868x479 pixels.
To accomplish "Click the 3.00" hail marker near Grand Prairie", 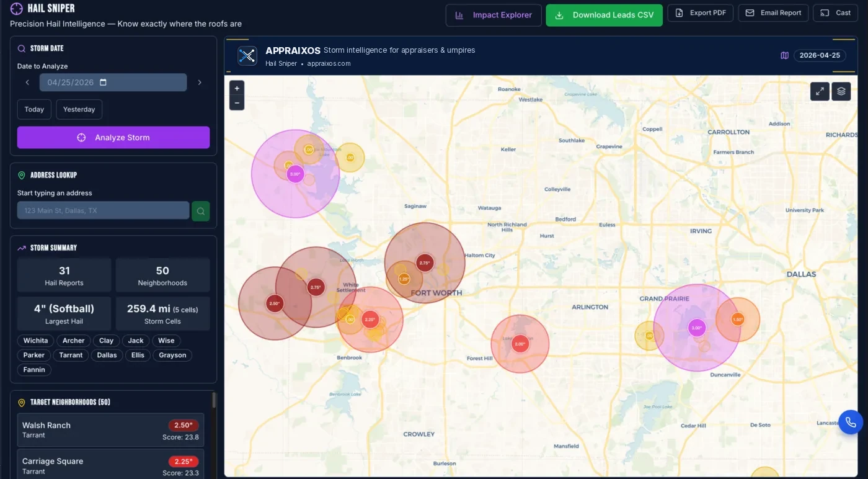I will tap(697, 328).
